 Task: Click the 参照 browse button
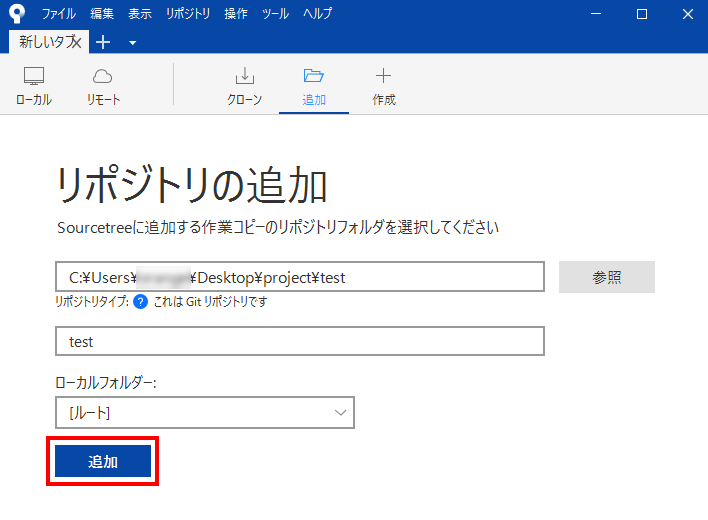pyautogui.click(x=607, y=277)
